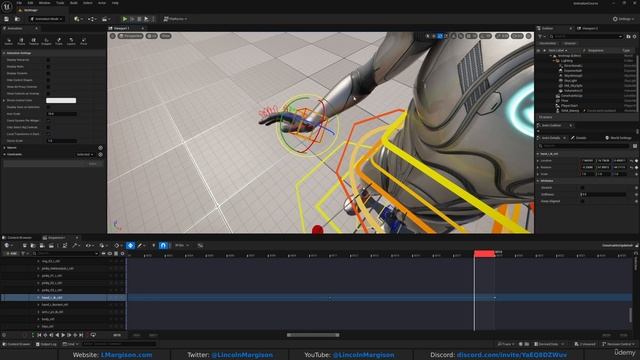640x360 pixels.
Task: Click the Details property matrix grid icon
Action: pos(635,146)
